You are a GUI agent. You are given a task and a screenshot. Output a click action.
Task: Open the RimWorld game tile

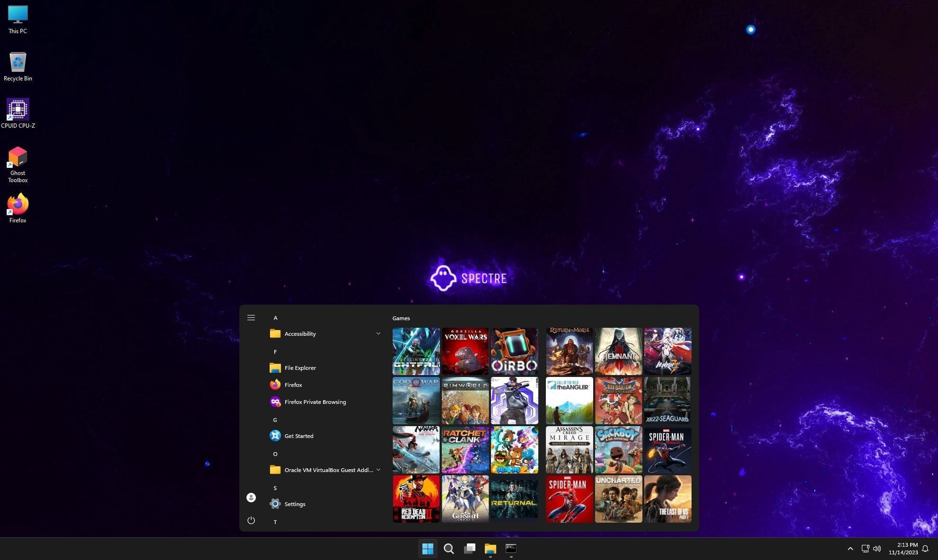click(x=465, y=401)
